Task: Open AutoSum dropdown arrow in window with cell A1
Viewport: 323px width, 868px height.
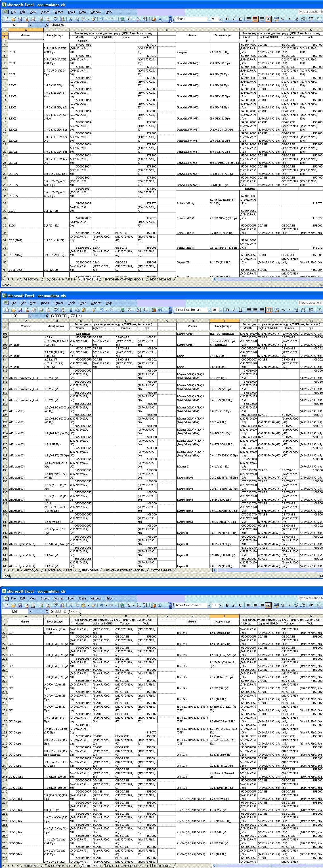Action: click(134, 19)
